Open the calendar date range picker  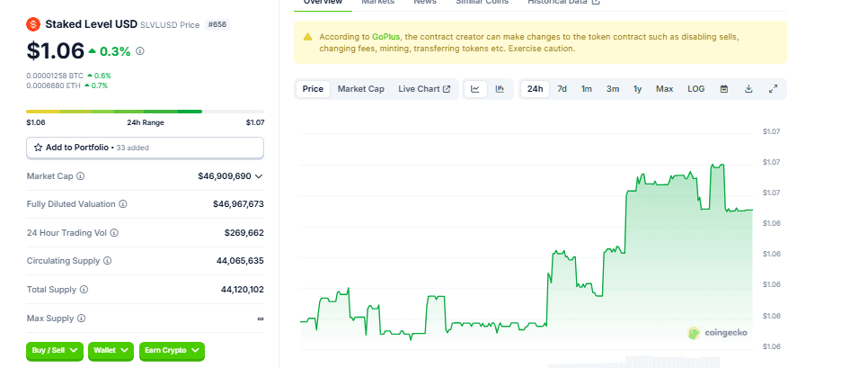723,89
